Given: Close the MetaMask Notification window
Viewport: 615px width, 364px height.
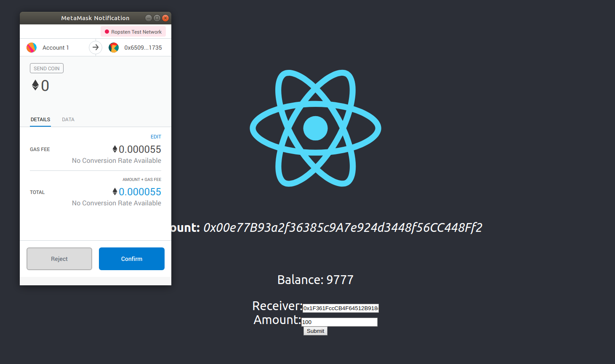Looking at the screenshot, I should pos(165,18).
